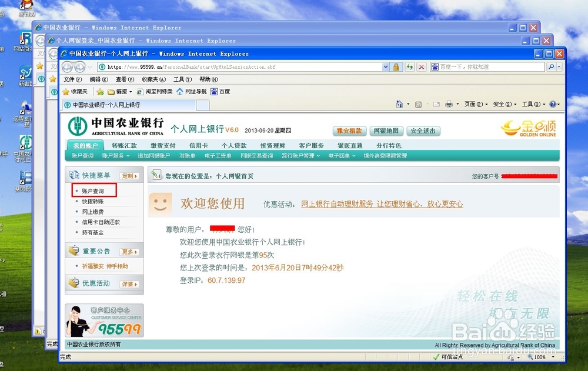Open the 编辑(E) menu

[99, 79]
